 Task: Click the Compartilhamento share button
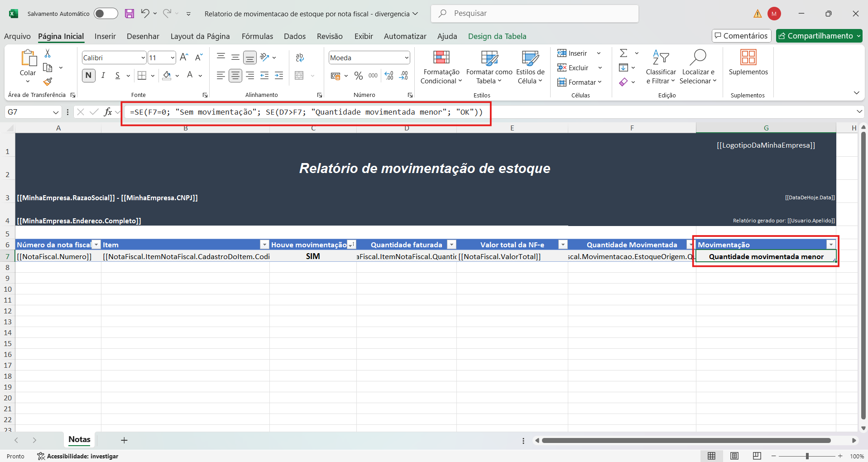[819, 36]
